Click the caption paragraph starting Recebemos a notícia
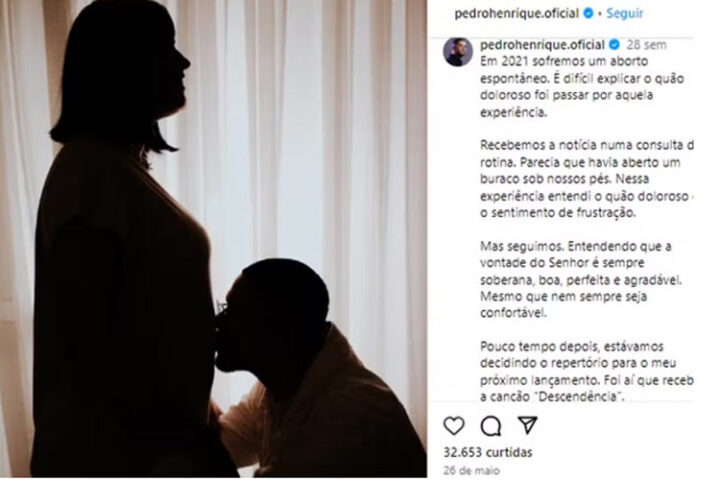The height and width of the screenshot is (480, 720). pyautogui.click(x=587, y=179)
